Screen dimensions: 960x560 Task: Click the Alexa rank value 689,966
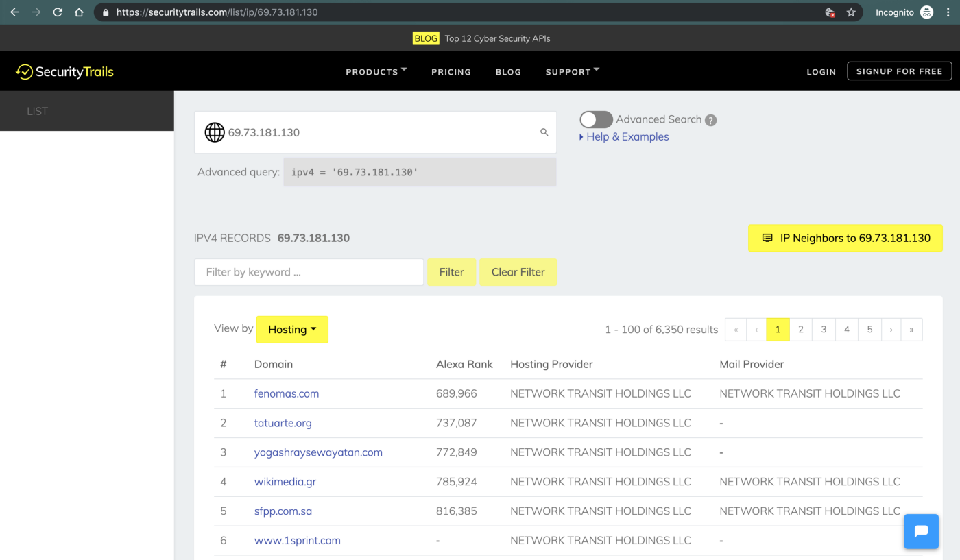tap(457, 393)
